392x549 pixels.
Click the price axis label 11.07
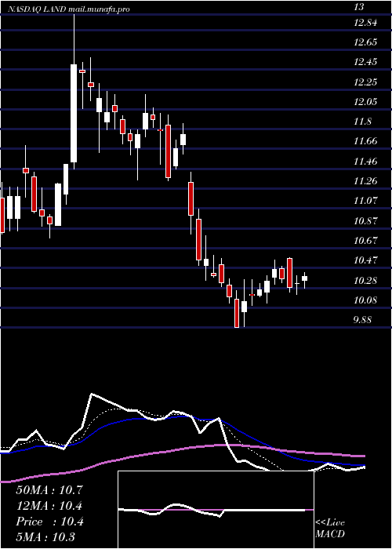(366, 201)
